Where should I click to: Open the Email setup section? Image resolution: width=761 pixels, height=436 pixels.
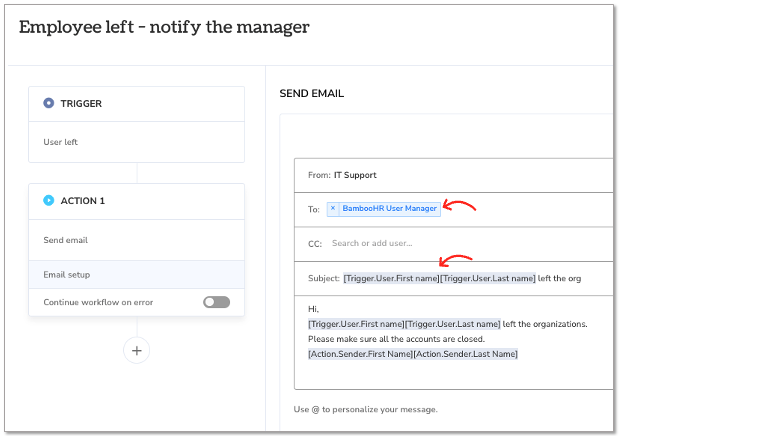[x=136, y=274]
